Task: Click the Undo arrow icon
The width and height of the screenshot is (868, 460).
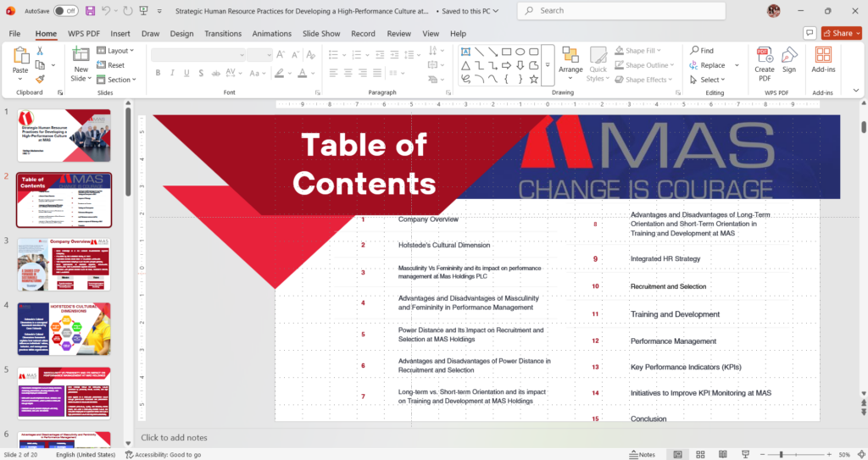Action: pyautogui.click(x=106, y=10)
